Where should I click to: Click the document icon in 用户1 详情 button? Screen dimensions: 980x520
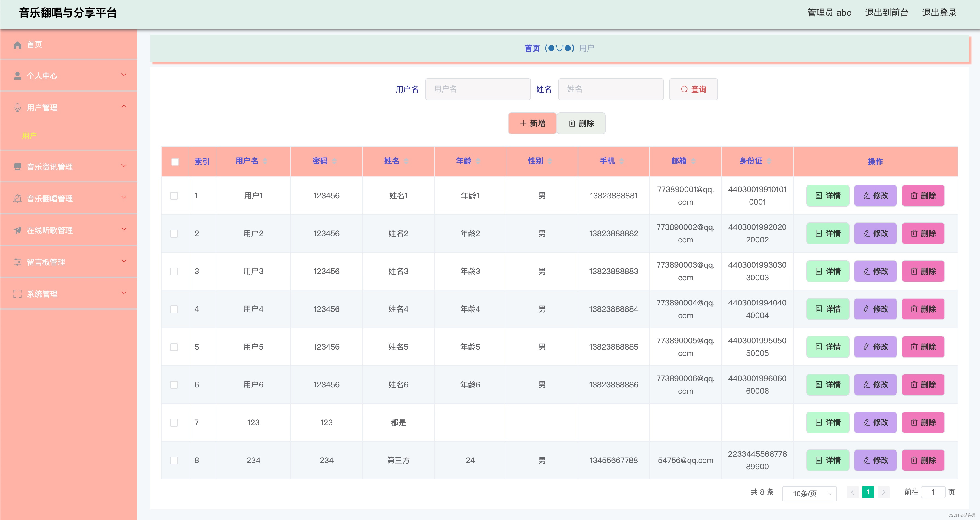pos(819,196)
